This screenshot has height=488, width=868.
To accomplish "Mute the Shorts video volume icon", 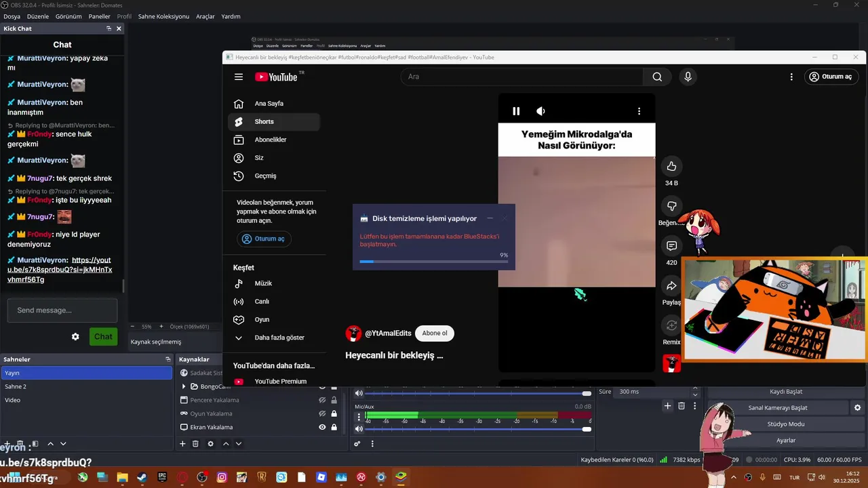I will coord(540,111).
